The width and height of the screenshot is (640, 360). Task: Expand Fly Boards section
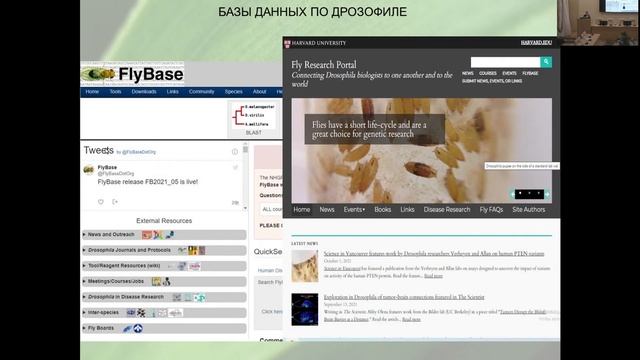coord(164,328)
